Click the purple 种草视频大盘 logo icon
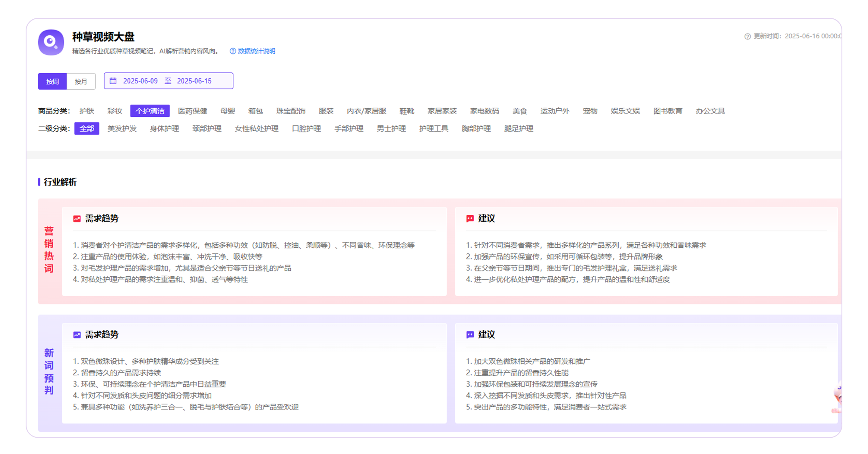Screen dimensions: 868x454 pyautogui.click(x=51, y=43)
